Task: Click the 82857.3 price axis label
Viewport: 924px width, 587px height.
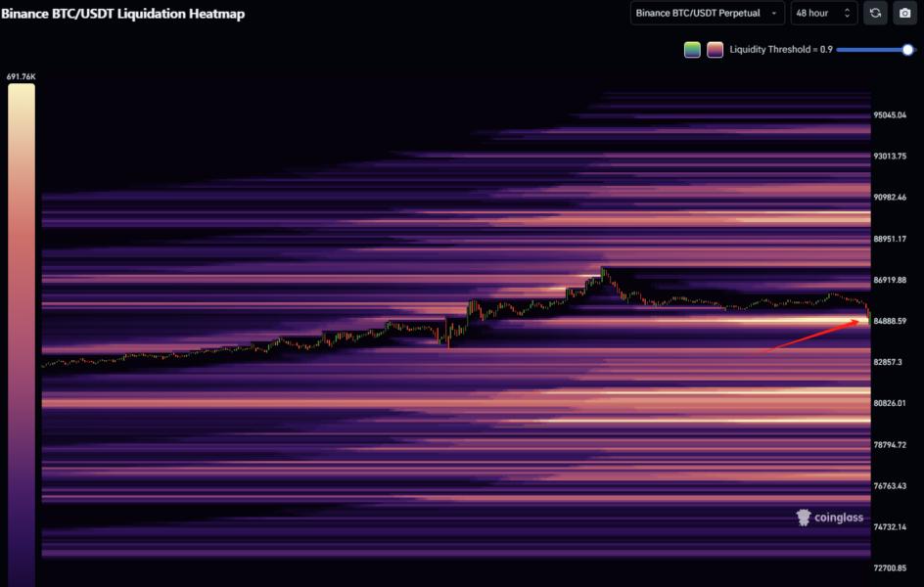Action: (x=888, y=362)
